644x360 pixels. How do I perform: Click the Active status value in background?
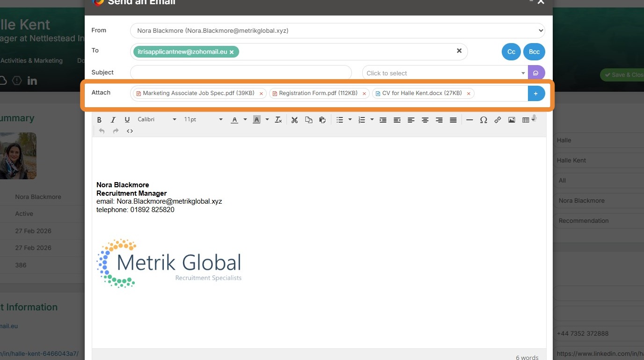(24, 213)
